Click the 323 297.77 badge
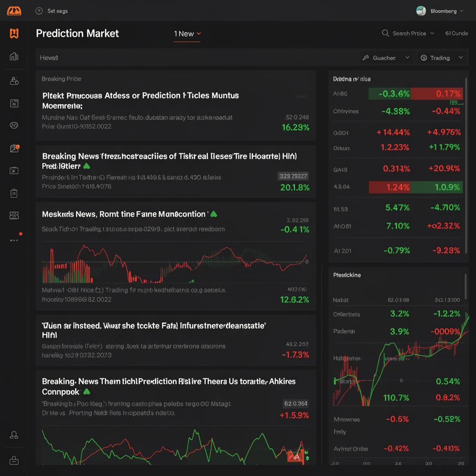The width and height of the screenshot is (476, 476). (x=293, y=176)
